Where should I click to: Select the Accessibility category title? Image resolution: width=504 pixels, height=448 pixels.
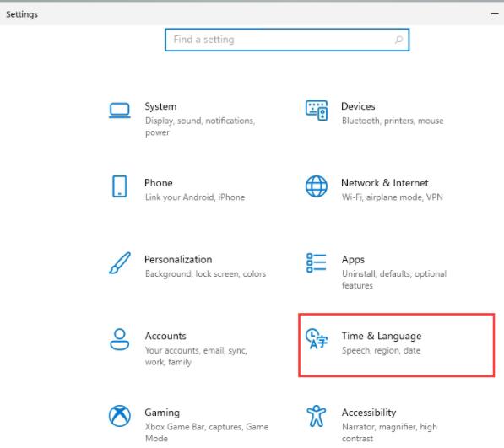(369, 413)
